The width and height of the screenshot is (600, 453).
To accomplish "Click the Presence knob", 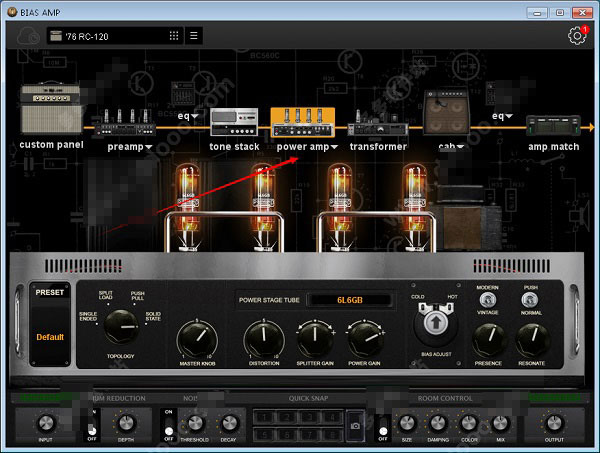I will pyautogui.click(x=488, y=340).
